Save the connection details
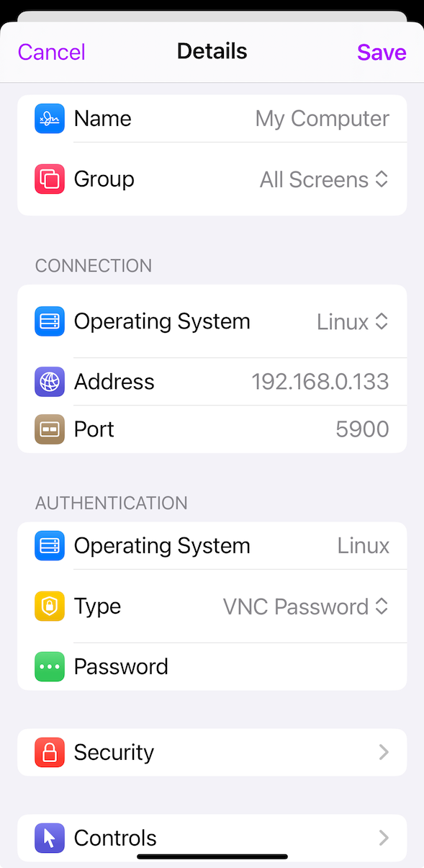This screenshot has height=868, width=424. click(x=382, y=52)
